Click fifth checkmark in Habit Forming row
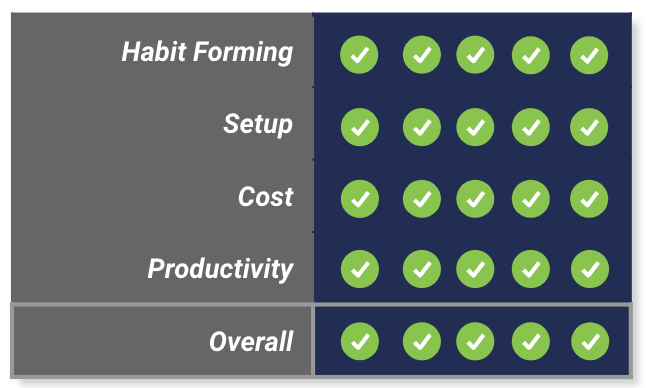646x388 pixels. (x=589, y=55)
